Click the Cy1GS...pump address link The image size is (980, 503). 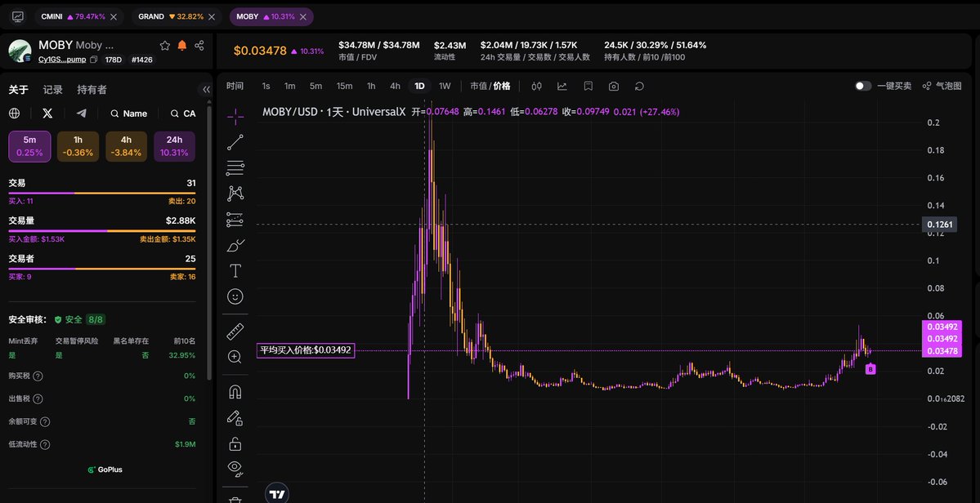(x=62, y=60)
